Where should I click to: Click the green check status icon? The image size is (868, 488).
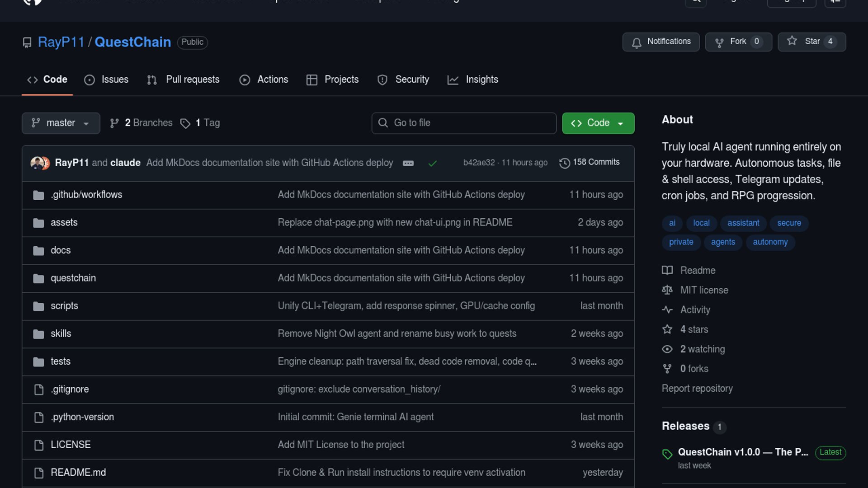(432, 164)
